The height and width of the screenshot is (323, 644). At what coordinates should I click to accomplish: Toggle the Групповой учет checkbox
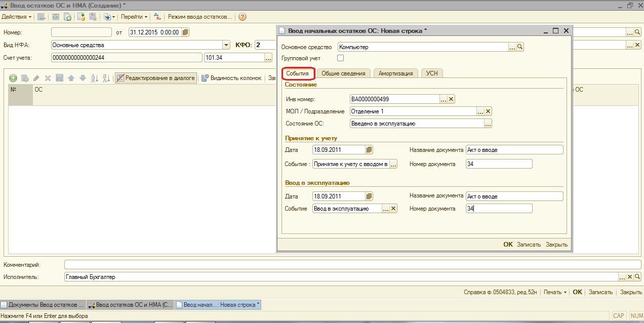[340, 58]
